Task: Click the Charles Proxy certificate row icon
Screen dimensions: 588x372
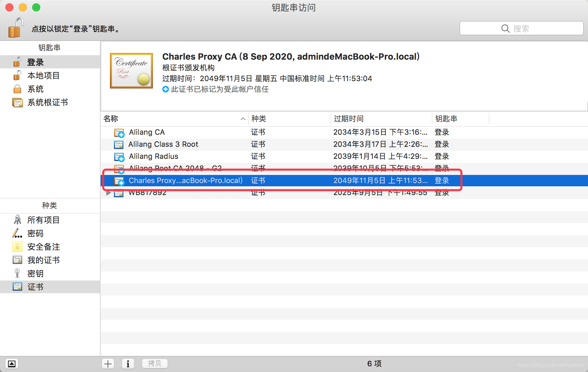Action: point(119,181)
